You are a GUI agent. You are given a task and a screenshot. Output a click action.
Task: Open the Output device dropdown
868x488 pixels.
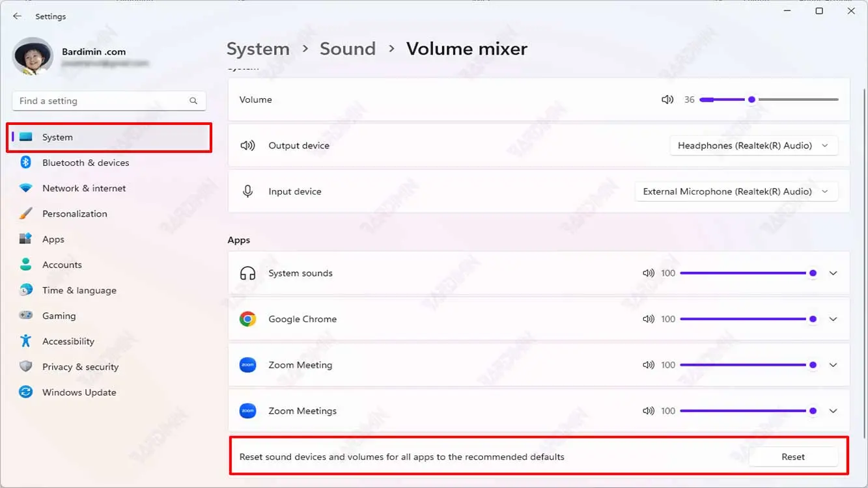pos(753,146)
